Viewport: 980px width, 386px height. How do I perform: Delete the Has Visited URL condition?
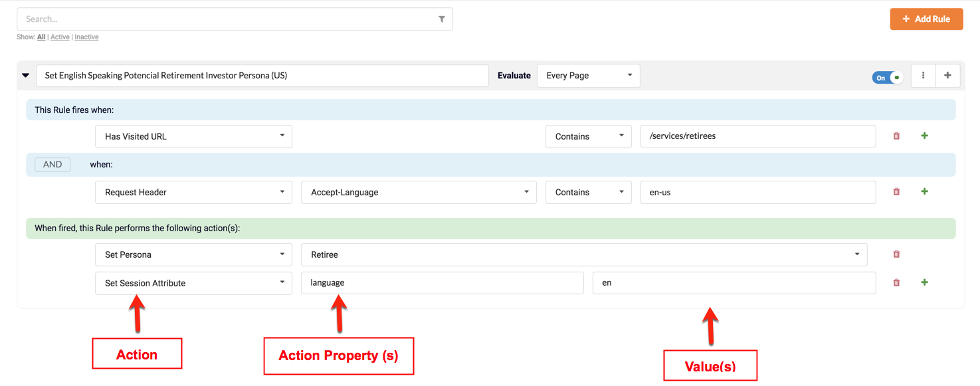[896, 136]
